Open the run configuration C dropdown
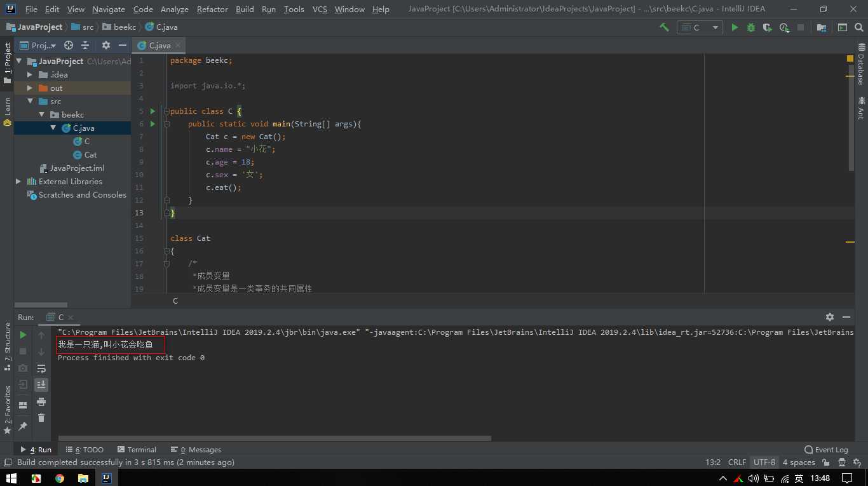This screenshot has width=868, height=486. 700,27
